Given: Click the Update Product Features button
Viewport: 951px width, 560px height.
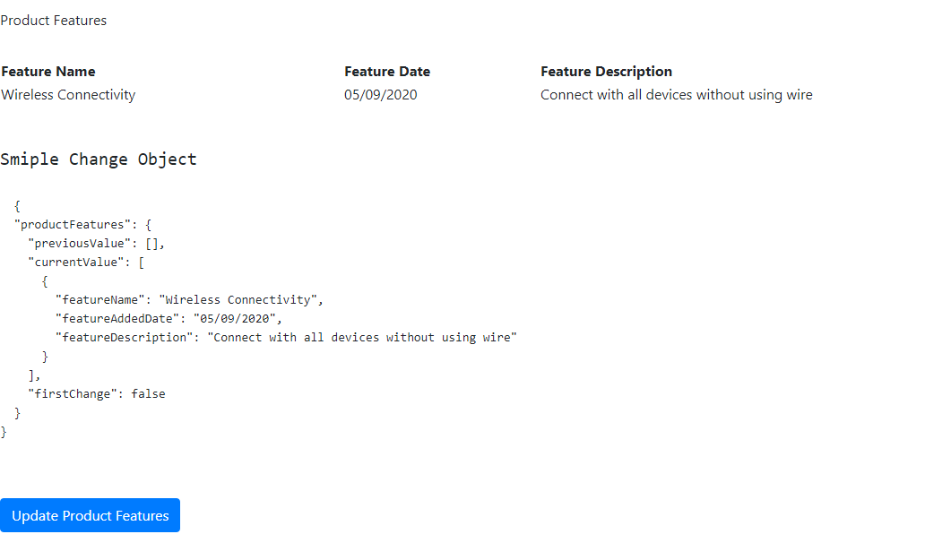Looking at the screenshot, I should coord(90,515).
